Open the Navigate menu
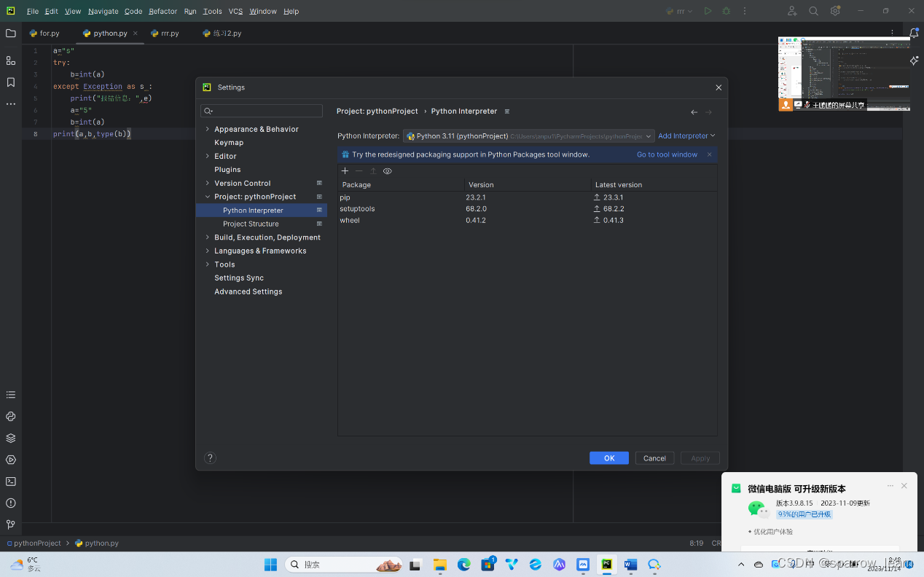Image resolution: width=924 pixels, height=577 pixels. coord(103,12)
